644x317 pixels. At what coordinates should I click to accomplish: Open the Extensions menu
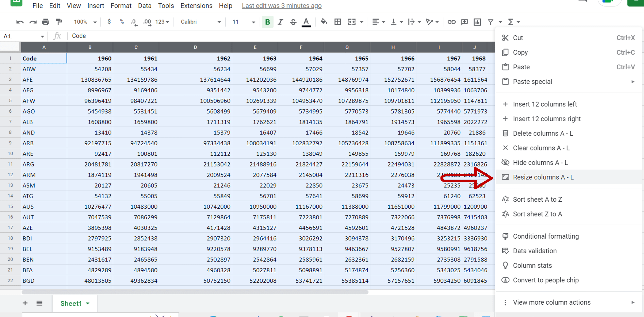[x=196, y=6]
